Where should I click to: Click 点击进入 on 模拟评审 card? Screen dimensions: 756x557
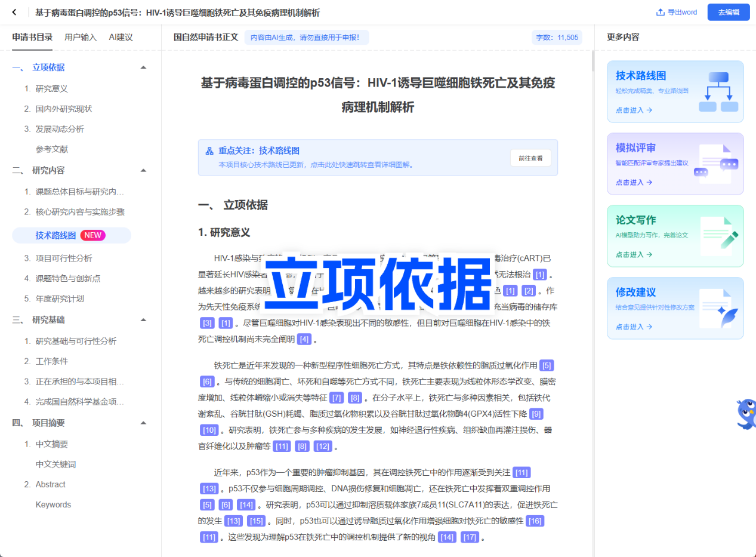click(x=634, y=182)
